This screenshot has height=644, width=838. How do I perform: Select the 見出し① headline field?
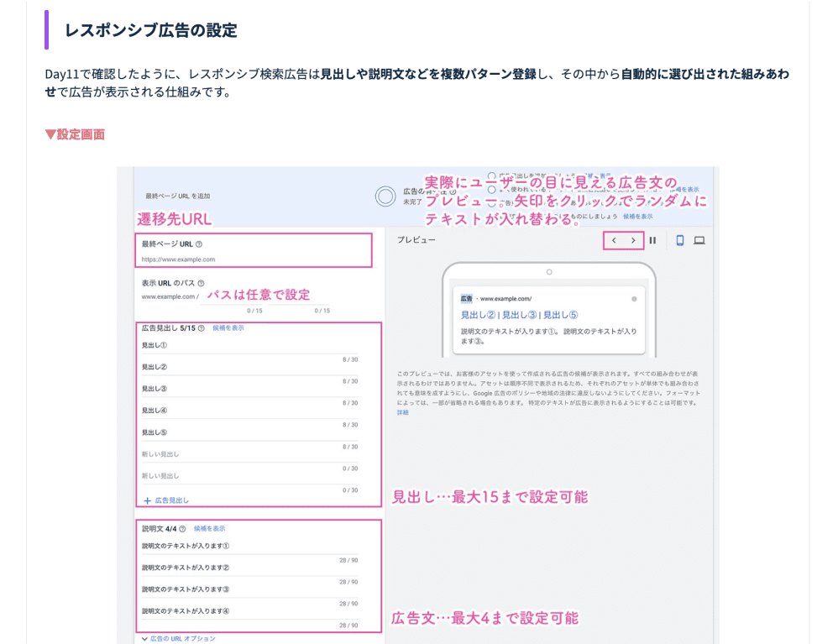(x=249, y=345)
